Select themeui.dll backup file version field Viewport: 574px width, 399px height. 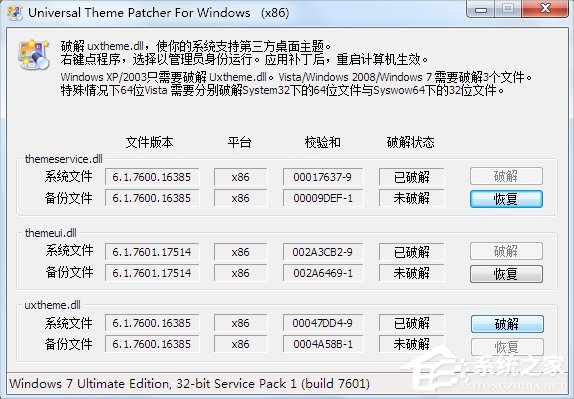[x=152, y=273]
